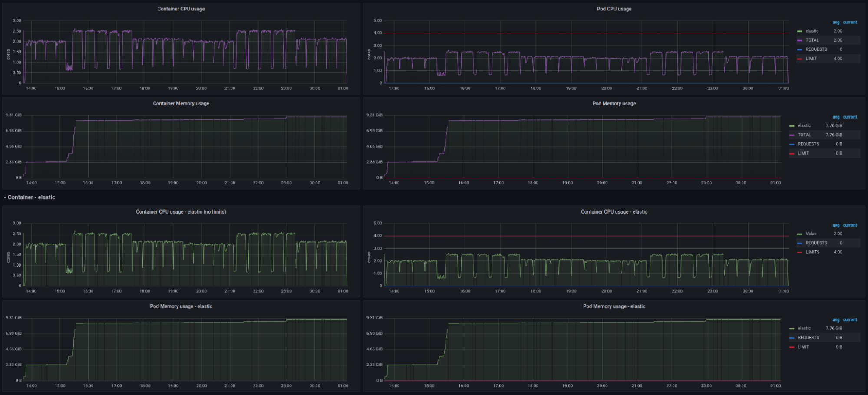Click '7.76 GiB' value in Pod Memory usage - elastic legend
868x395 pixels.
click(834, 329)
